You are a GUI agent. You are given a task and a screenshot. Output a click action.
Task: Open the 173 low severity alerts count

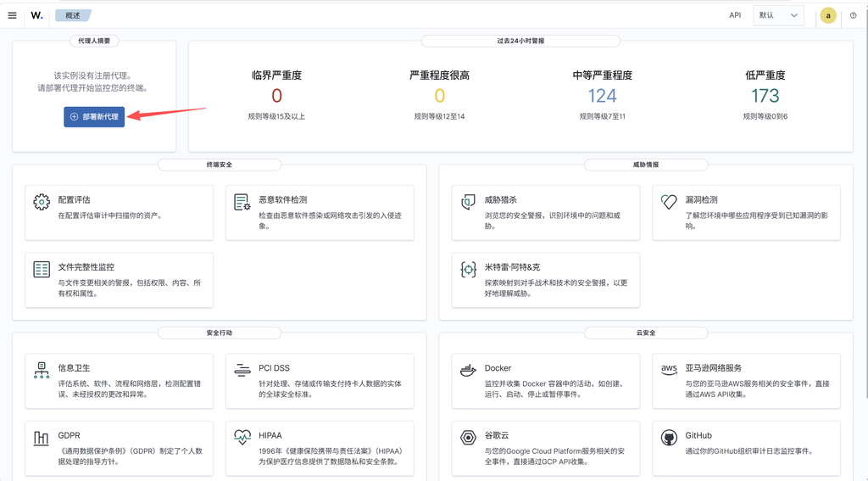[x=765, y=96]
